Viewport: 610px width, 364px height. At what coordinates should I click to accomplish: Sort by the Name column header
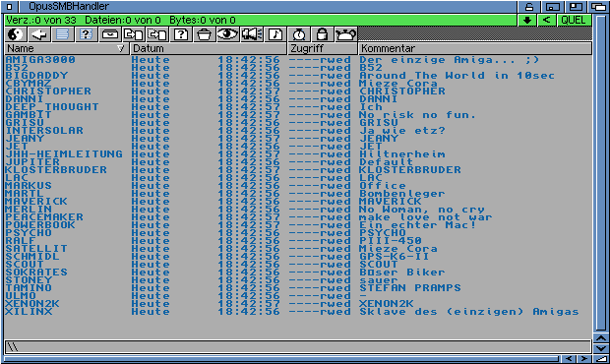(67, 48)
